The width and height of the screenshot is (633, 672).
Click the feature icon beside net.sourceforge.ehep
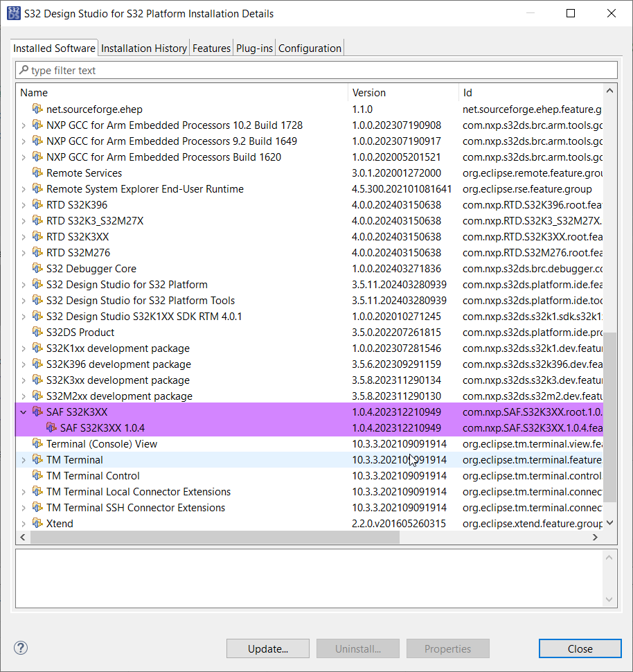(37, 109)
